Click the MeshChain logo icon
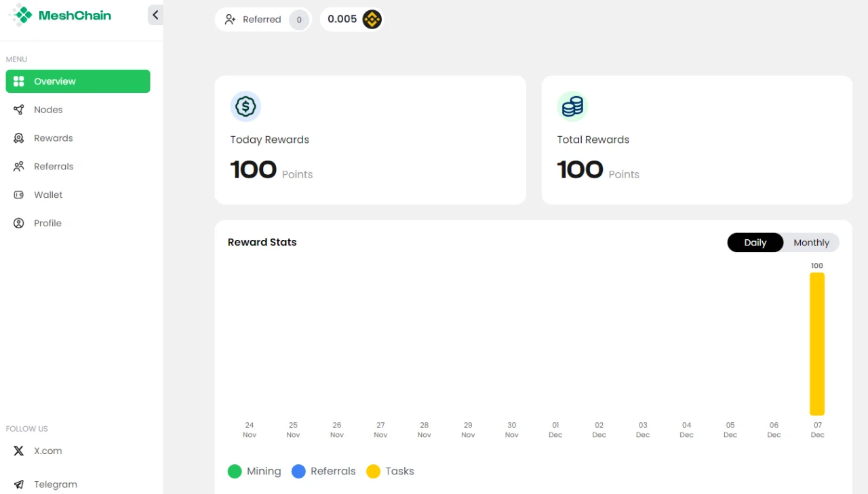Screen dimensions: 868x494 [21, 14]
